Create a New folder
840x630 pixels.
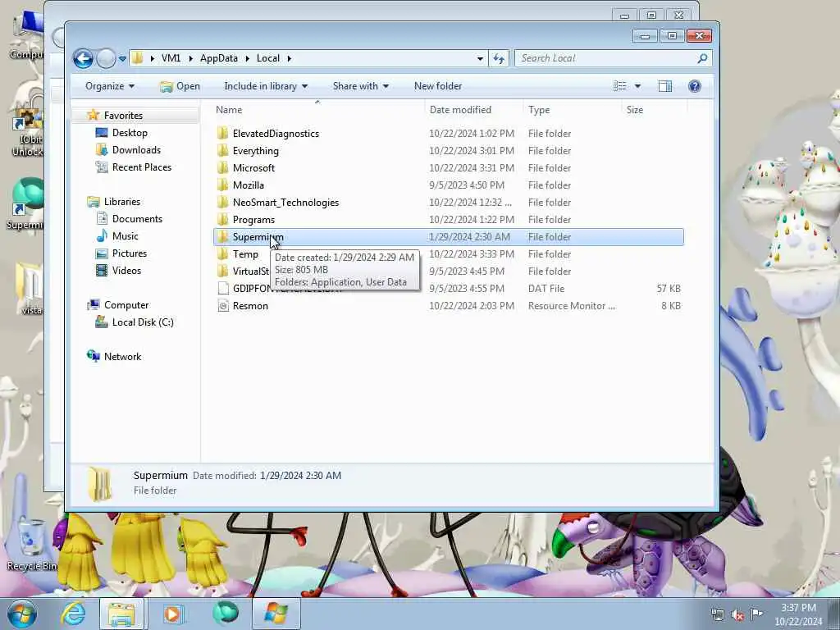coord(438,85)
